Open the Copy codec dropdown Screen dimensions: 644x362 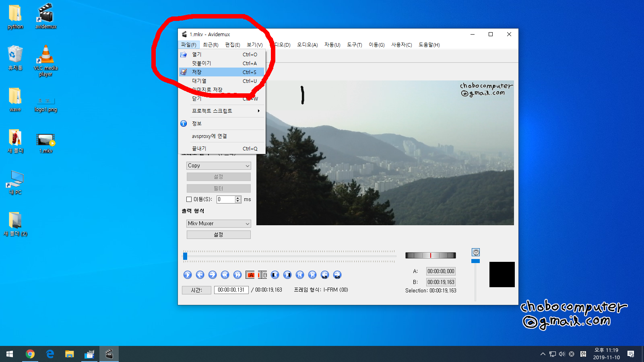[219, 166]
